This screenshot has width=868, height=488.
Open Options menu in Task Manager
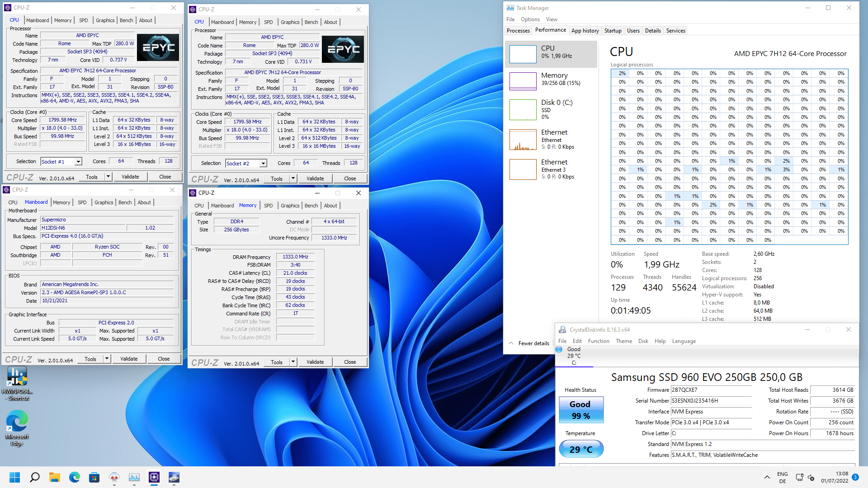pyautogui.click(x=530, y=19)
